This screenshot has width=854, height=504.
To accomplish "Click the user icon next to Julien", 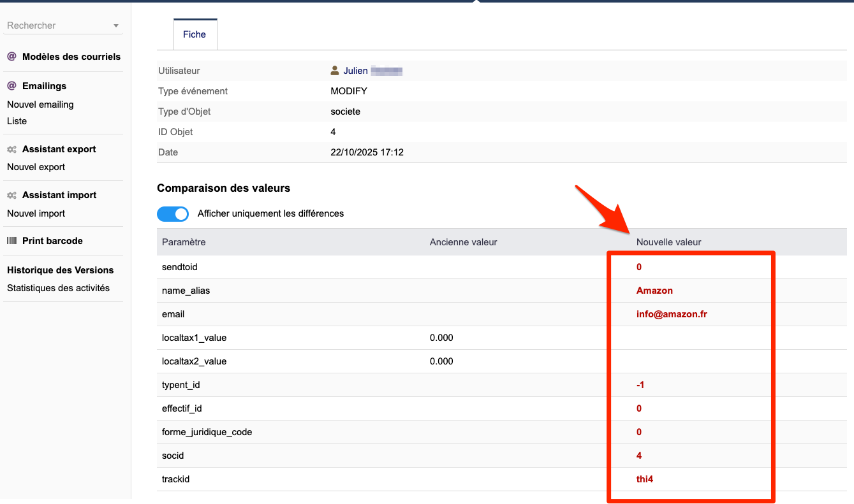I will click(335, 71).
